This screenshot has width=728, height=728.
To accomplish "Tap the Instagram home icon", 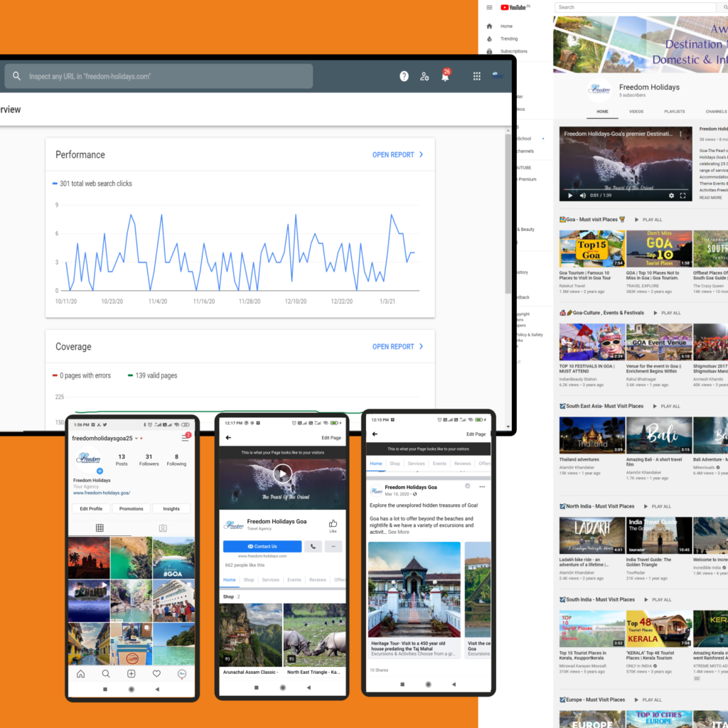I will pos(81,674).
